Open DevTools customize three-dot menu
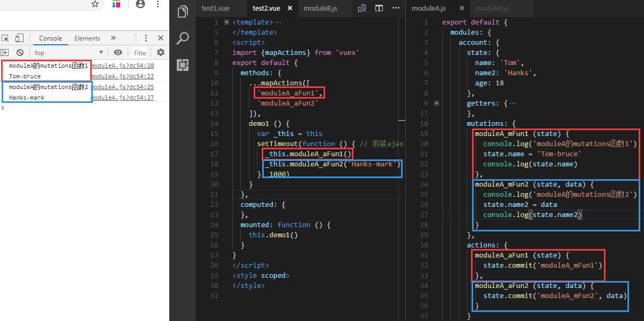Image resolution: width=644 pixels, height=321 pixels. point(146,38)
